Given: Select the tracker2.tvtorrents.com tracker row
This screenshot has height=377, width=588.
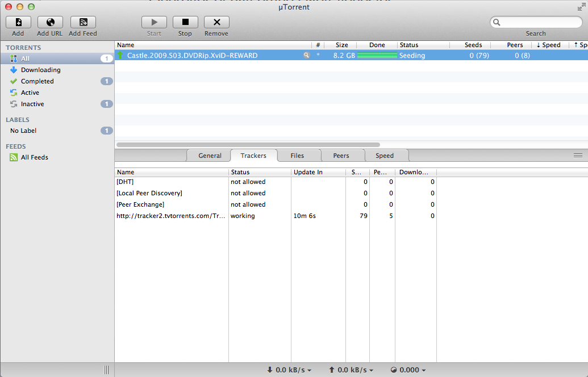Looking at the screenshot, I should (276, 216).
